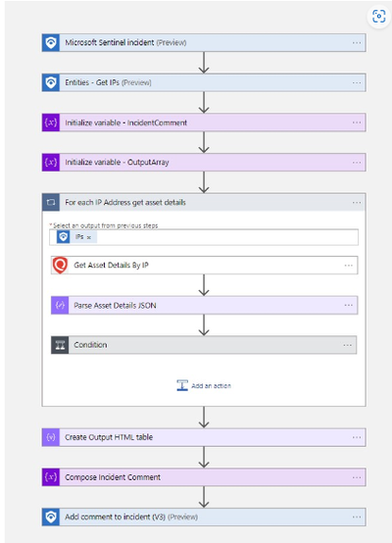392x543 pixels.
Task: Click the OutputArray variable icon
Action: (x=51, y=163)
